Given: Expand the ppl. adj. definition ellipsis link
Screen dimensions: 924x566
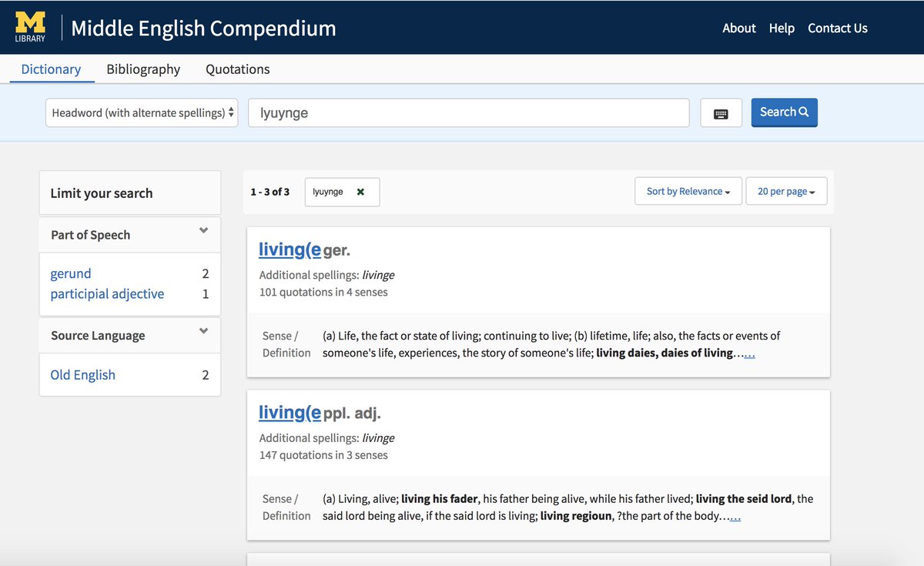Looking at the screenshot, I should (x=735, y=517).
